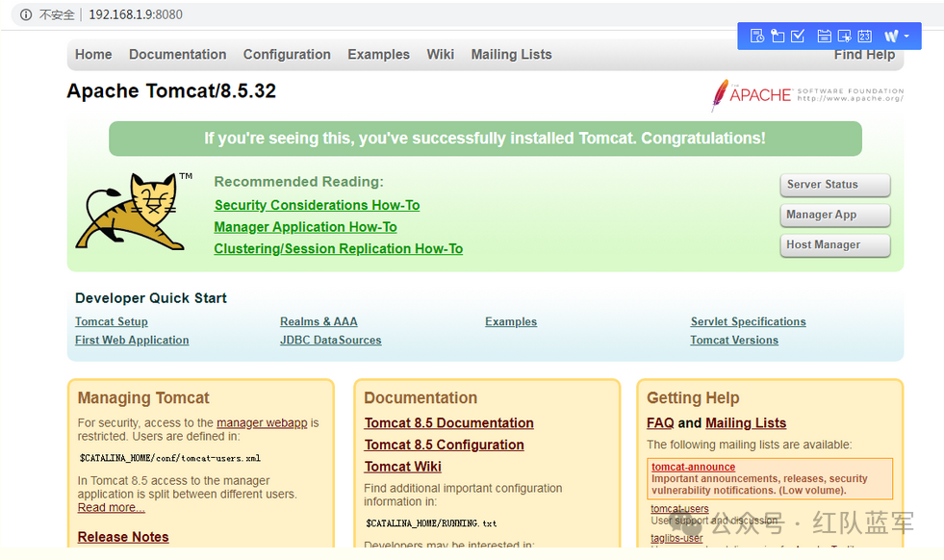Click the Managing Tomcat heading
Screen dimensions: 944x560
(x=143, y=398)
